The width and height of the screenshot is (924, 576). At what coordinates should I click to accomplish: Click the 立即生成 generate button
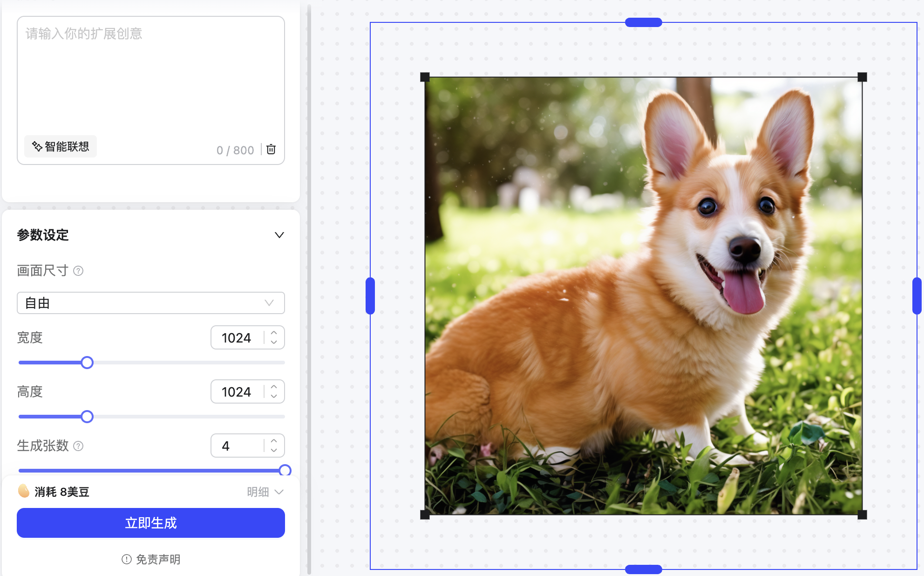pos(150,522)
